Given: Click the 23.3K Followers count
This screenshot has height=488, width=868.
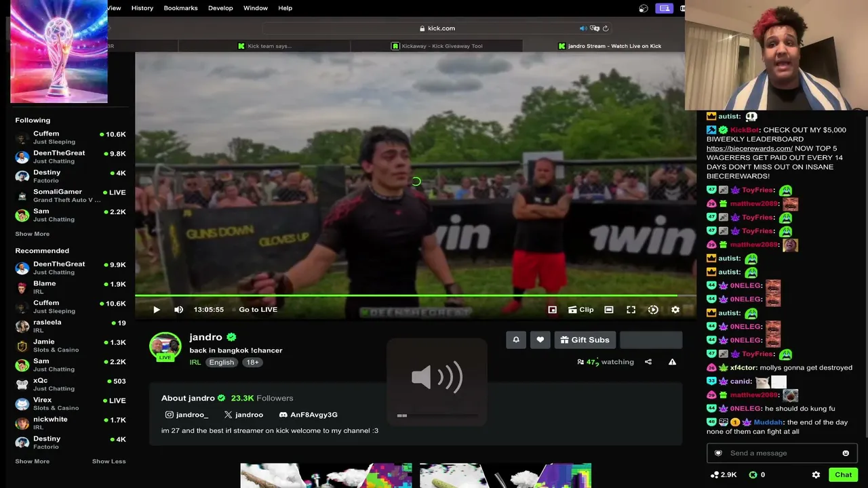Looking at the screenshot, I should click(x=262, y=399).
